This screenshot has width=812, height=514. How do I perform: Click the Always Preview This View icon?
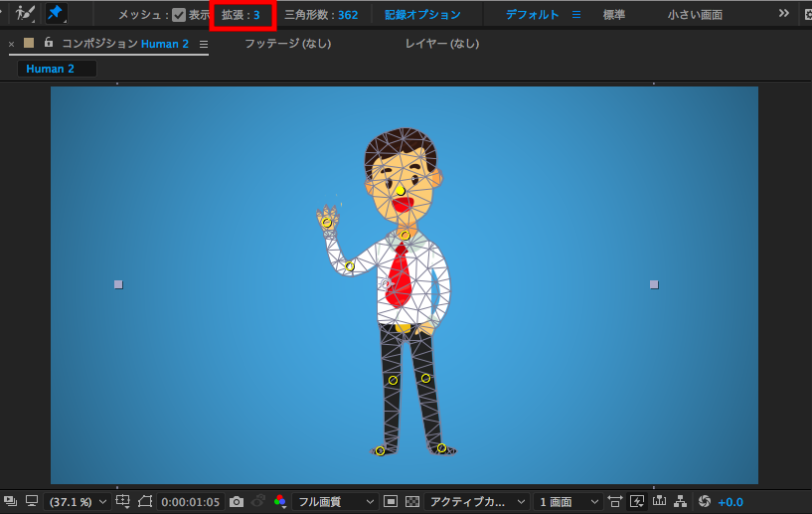[x=10, y=501]
